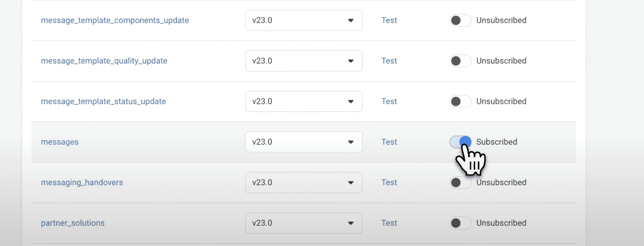The width and height of the screenshot is (644, 246).
Task: Unsubscribe the messages webhook field toggle
Action: coord(460,142)
